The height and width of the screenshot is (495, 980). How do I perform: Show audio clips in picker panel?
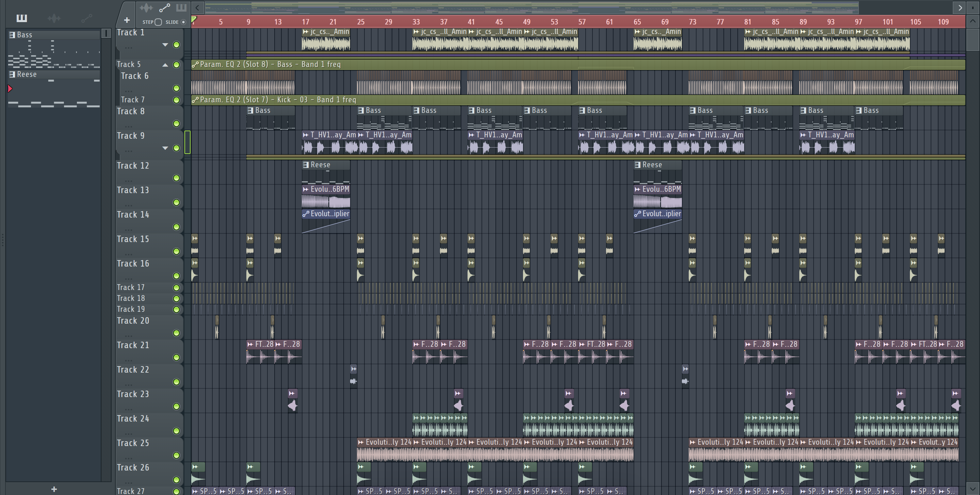point(54,18)
